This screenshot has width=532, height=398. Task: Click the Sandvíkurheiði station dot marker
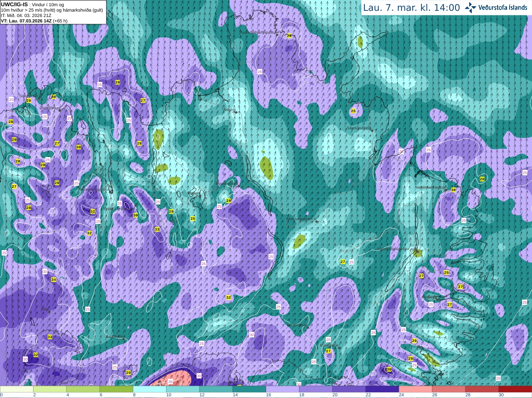click(x=372, y=130)
